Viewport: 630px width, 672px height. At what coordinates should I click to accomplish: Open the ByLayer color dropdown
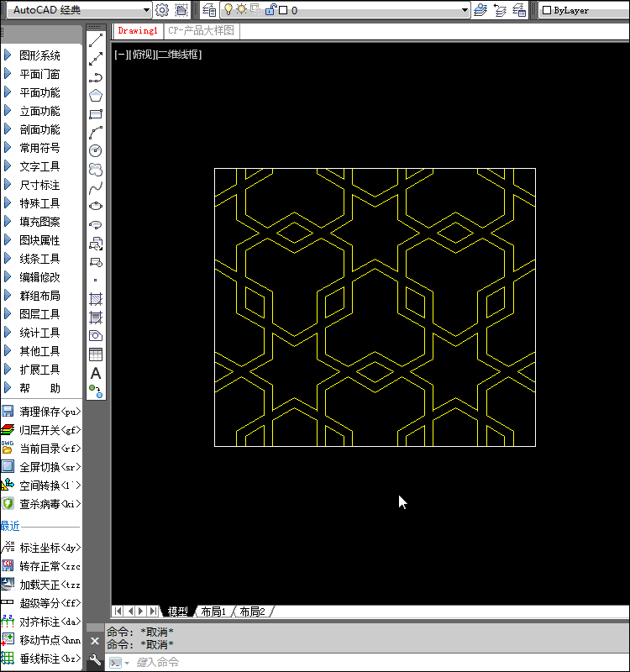click(585, 10)
